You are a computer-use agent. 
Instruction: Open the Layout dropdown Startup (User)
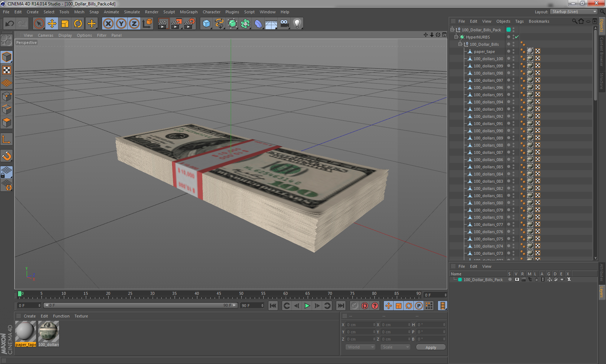click(574, 12)
